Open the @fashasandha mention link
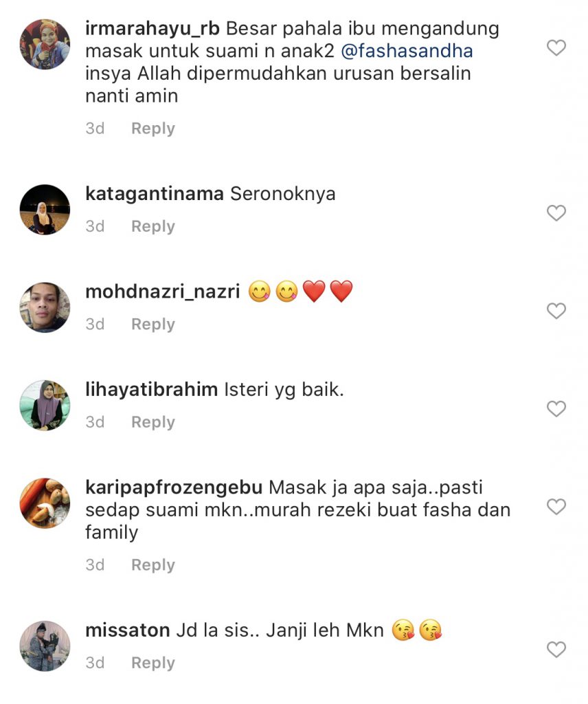 click(407, 51)
